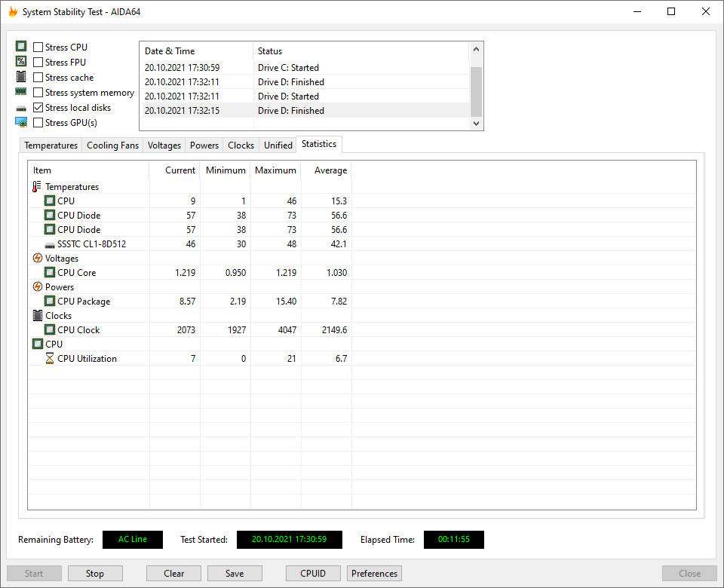
Task: Click the Current column header
Action: click(174, 170)
